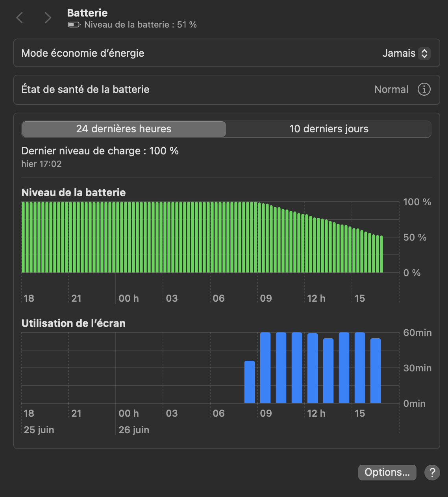The image size is (448, 497).
Task: Open the Options… button
Action: click(387, 472)
